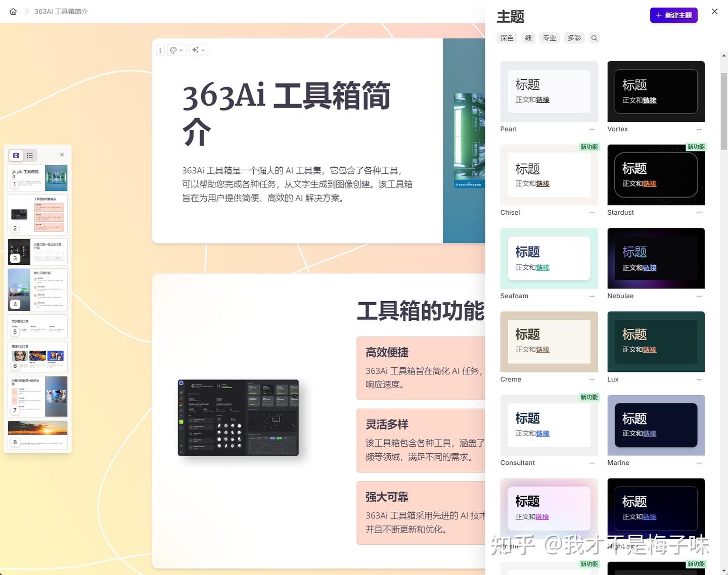This screenshot has height=575, width=728.
Task: Apply the Nebulae theme
Action: [x=656, y=258]
